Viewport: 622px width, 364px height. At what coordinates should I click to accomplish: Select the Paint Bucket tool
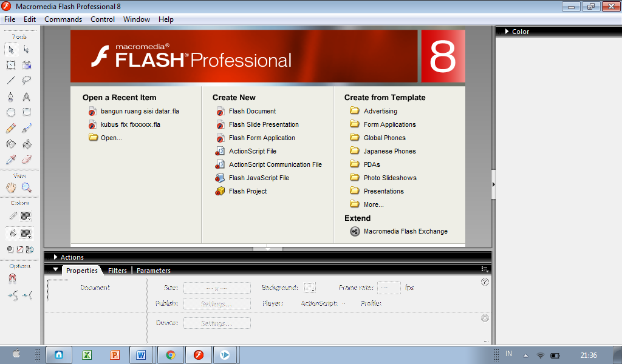click(27, 144)
